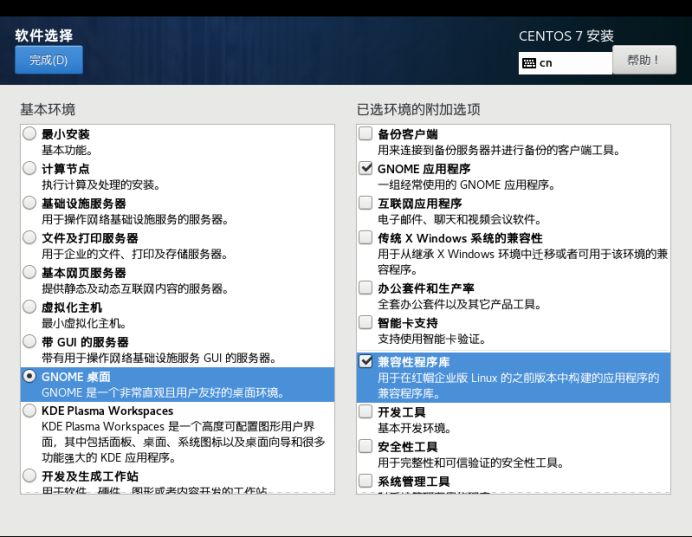The image size is (692, 537).
Task: Select the 最小安装 radio button
Action: coord(29,133)
